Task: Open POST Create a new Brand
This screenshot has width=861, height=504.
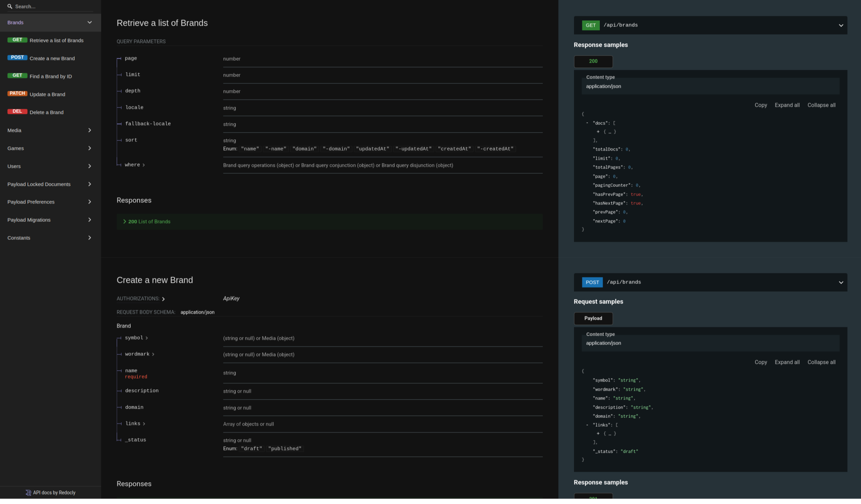Action: tap(52, 58)
